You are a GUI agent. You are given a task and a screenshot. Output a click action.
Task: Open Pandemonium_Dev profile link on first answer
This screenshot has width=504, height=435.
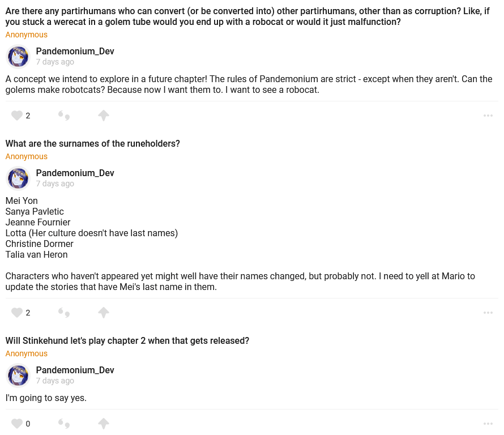(x=75, y=51)
